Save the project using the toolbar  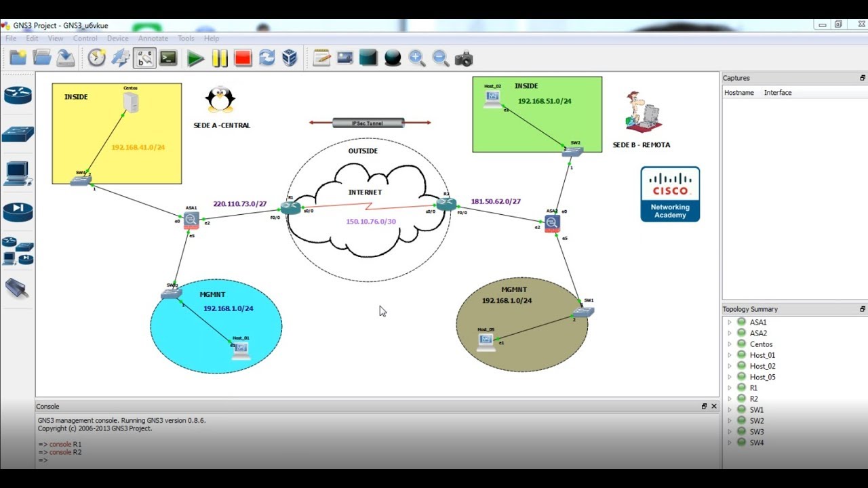click(66, 58)
